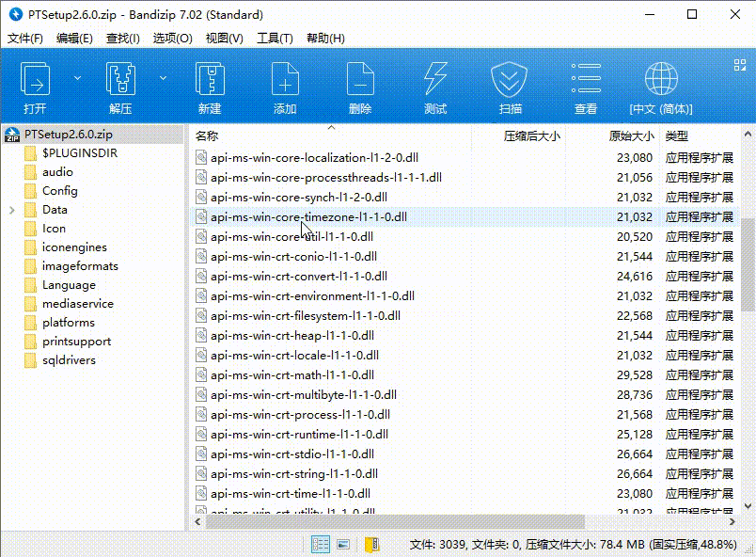Click the toolbar grid layout icon
756x557 pixels.
[740, 65]
